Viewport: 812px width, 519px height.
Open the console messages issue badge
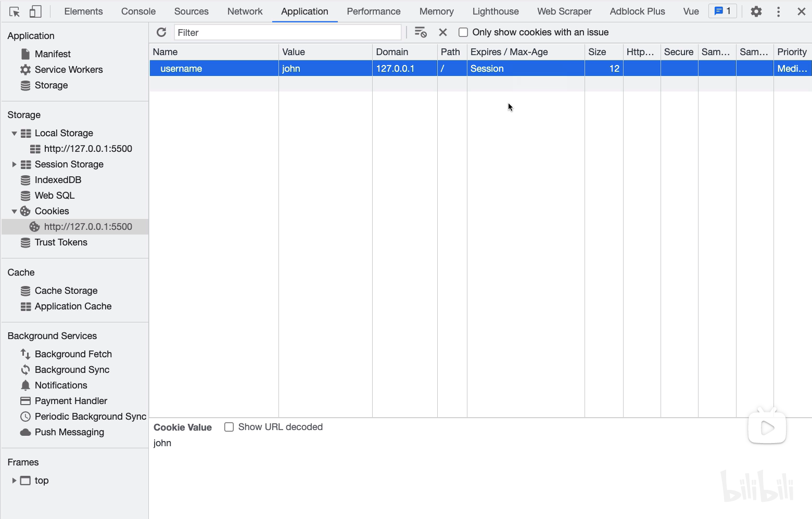click(x=722, y=11)
